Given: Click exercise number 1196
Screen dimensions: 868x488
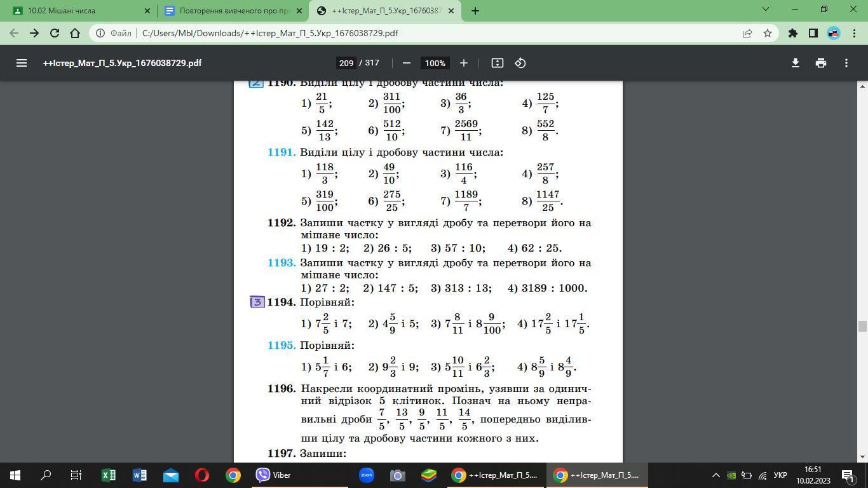Looking at the screenshot, I should click(x=281, y=389).
